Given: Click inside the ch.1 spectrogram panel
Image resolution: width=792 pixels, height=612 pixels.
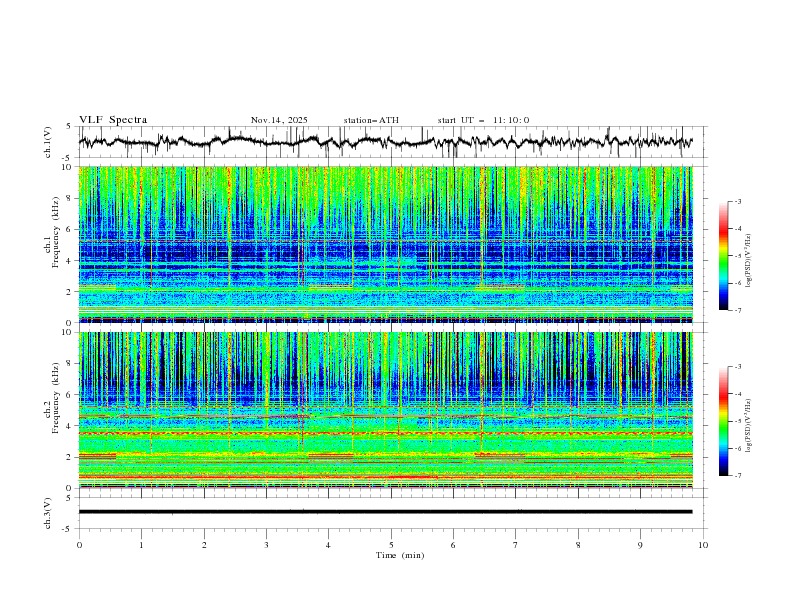Looking at the screenshot, I should (386, 244).
